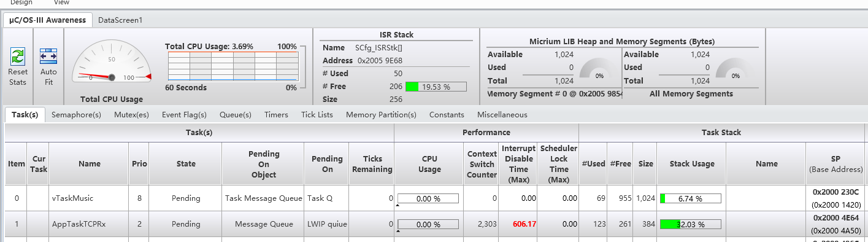This screenshot has width=868, height=242.
Task: Switch to the Mutex(es) tab
Action: click(131, 115)
